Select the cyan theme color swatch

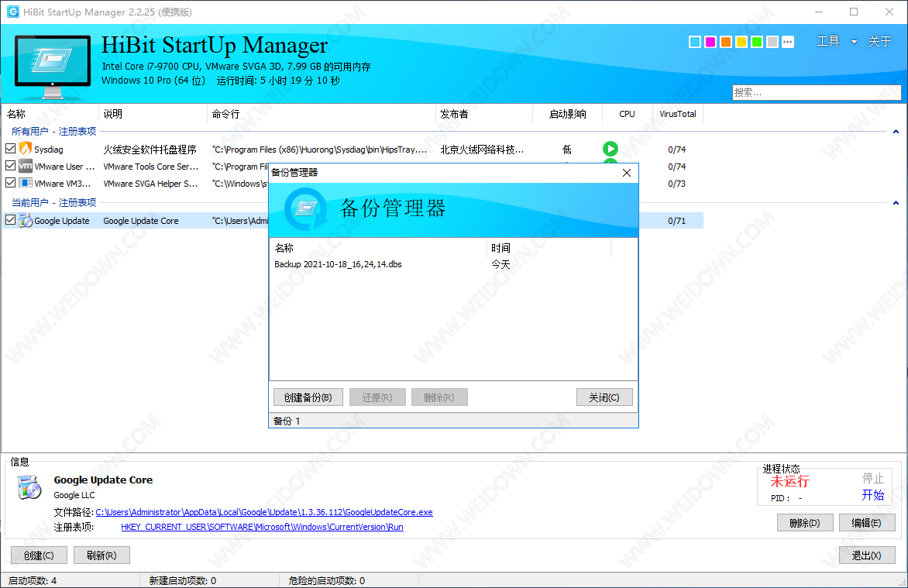point(694,42)
